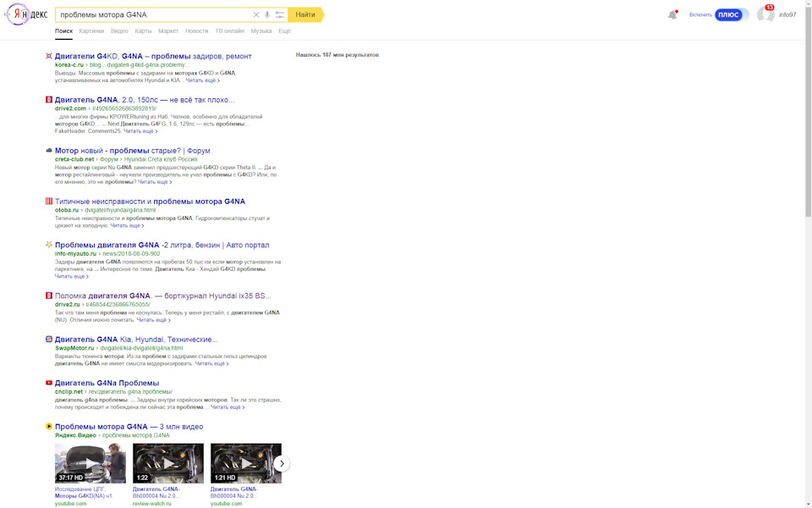Click the korea-c.ru result favicon
Image resolution: width=812 pixels, height=508 pixels.
[x=49, y=56]
